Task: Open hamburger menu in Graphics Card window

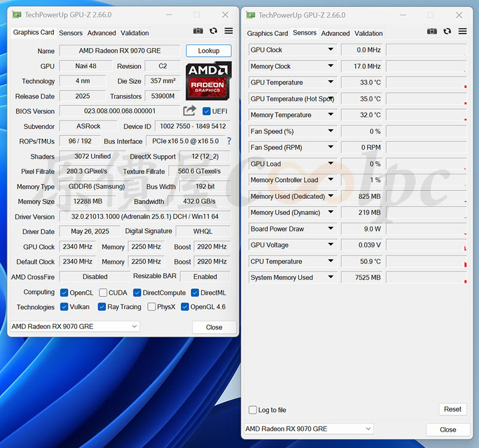Action: (x=229, y=31)
